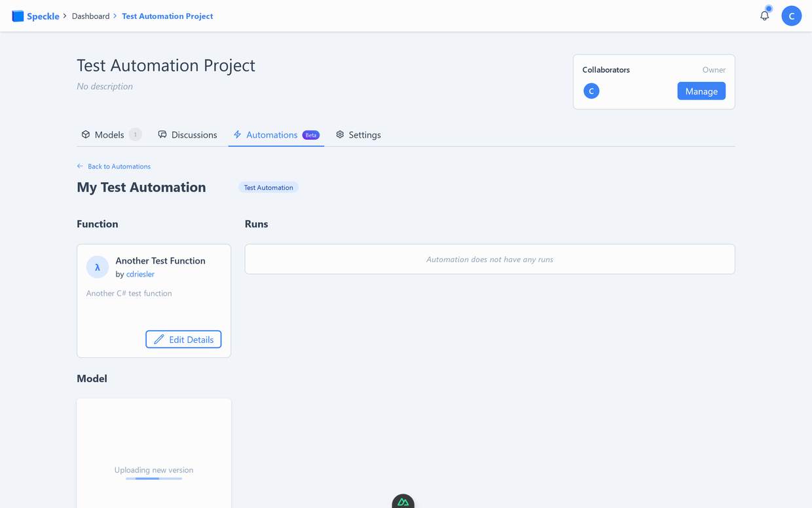Open the user avatar menu in top bar
Viewport: 812px width, 508px height.
792,15
